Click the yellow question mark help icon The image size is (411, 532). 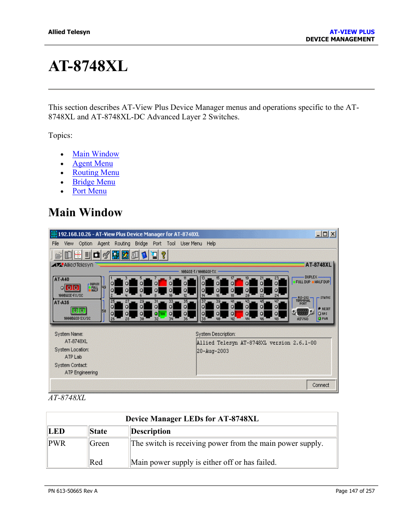pyautogui.click(x=163, y=255)
